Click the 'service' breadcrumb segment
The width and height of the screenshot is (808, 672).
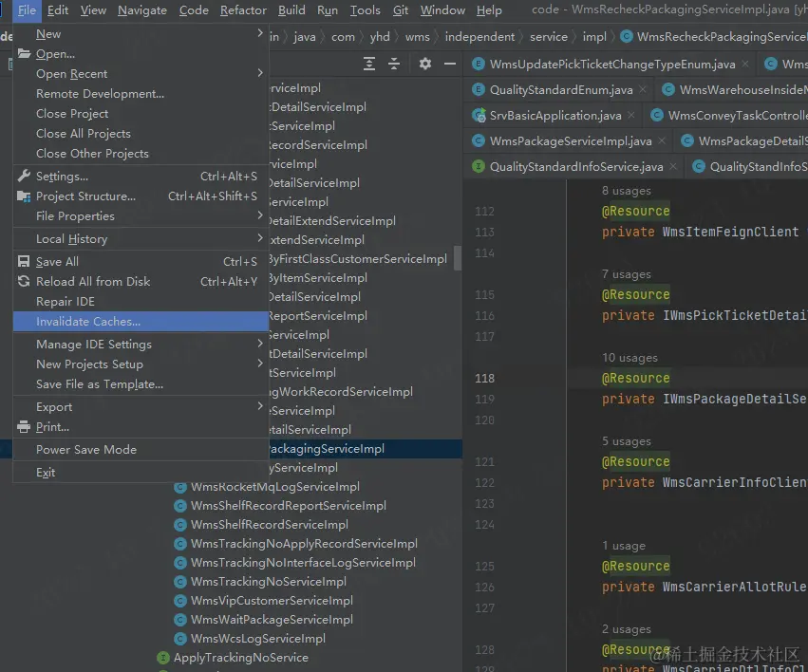[548, 37]
